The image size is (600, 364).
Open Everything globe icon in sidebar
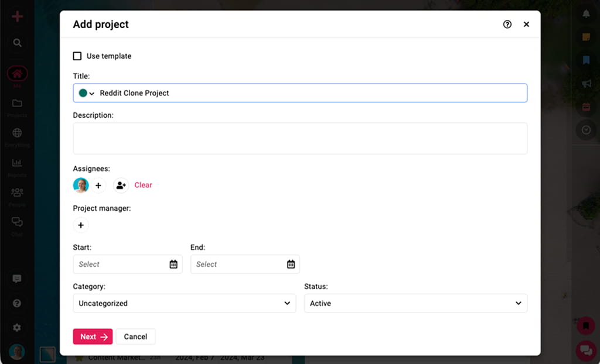[x=17, y=133]
